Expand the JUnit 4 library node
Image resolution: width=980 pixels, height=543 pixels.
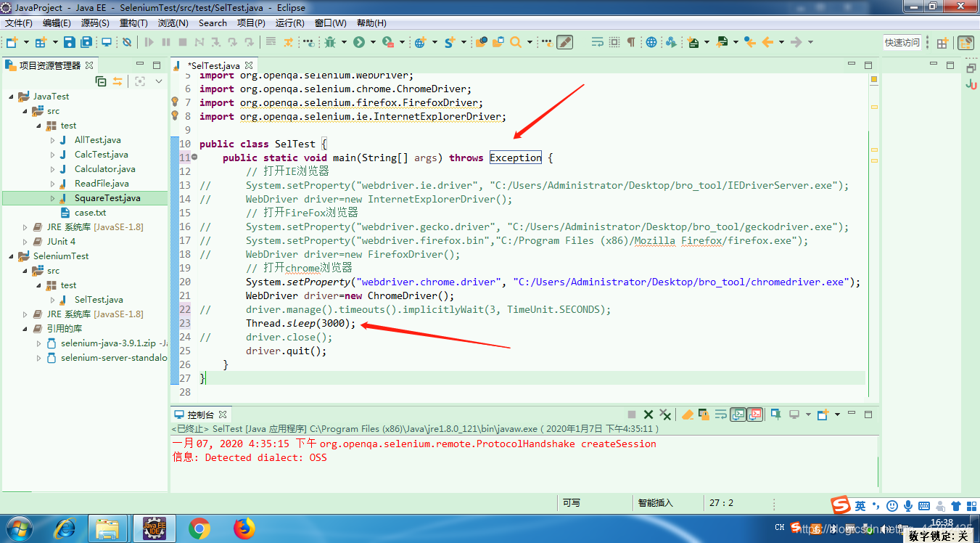(25, 241)
